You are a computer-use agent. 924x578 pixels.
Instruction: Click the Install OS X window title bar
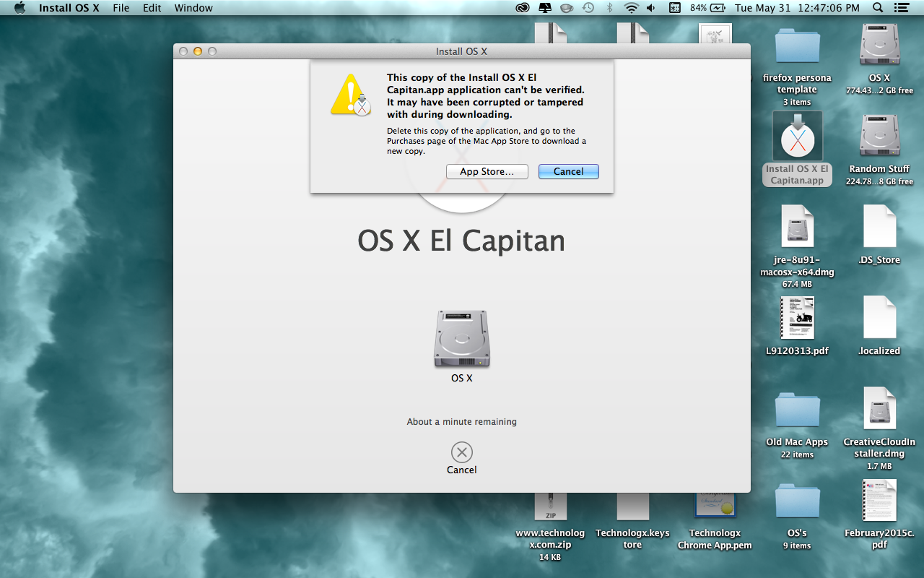(462, 51)
